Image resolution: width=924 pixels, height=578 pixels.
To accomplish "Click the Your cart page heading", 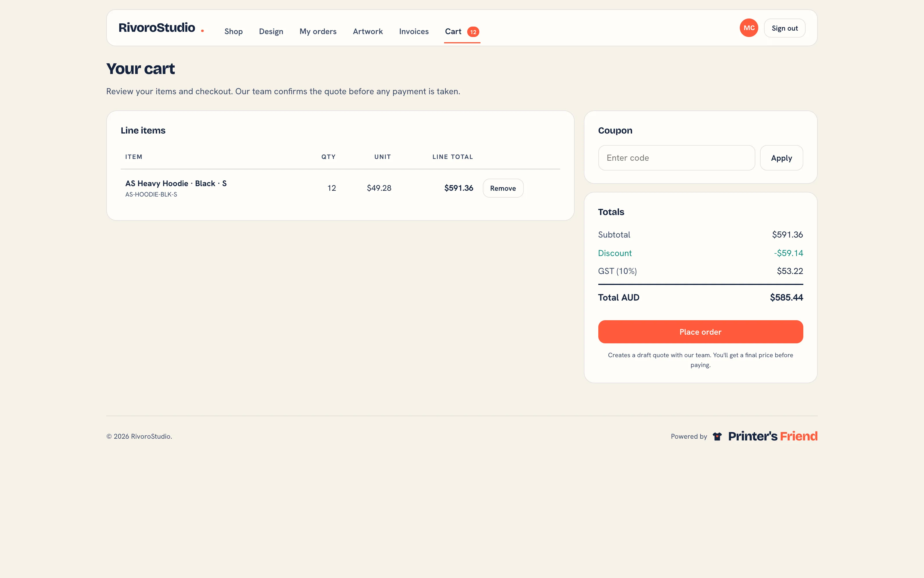I will 140,69.
